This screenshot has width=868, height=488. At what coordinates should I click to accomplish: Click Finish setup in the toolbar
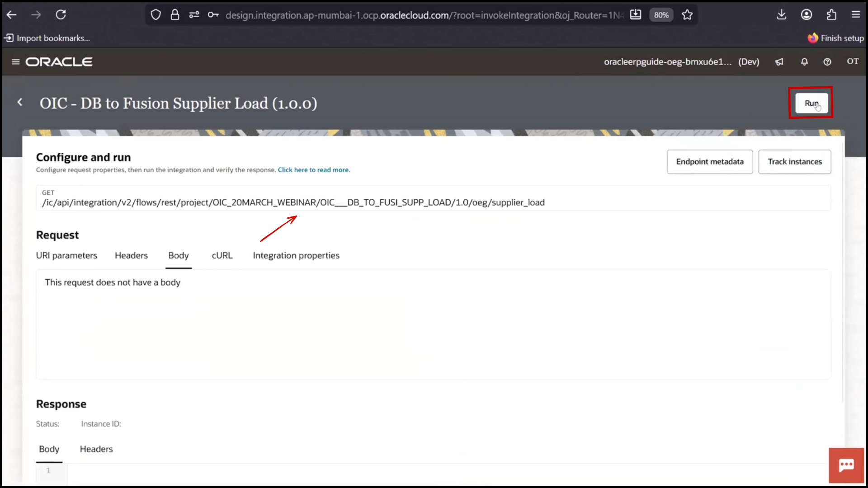pyautogui.click(x=836, y=38)
